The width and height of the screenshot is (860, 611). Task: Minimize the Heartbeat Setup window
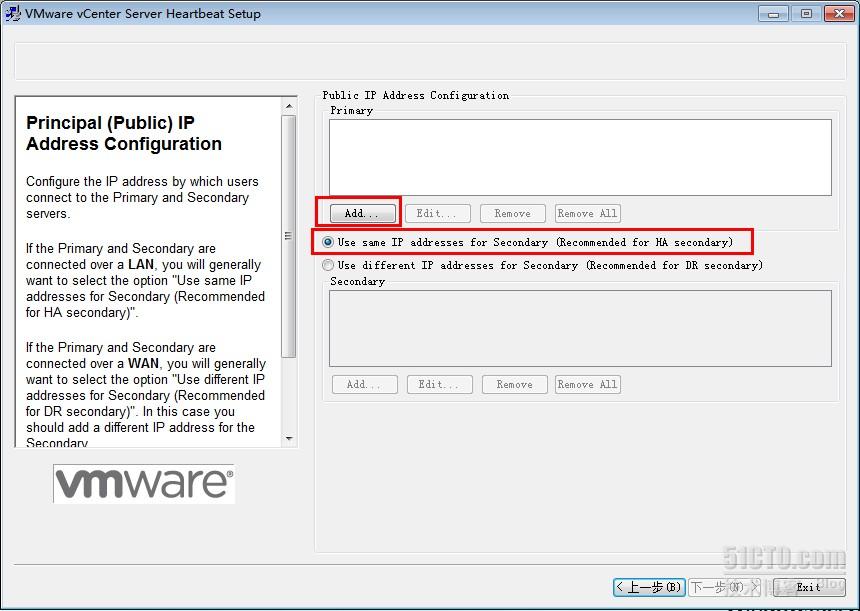[773, 14]
